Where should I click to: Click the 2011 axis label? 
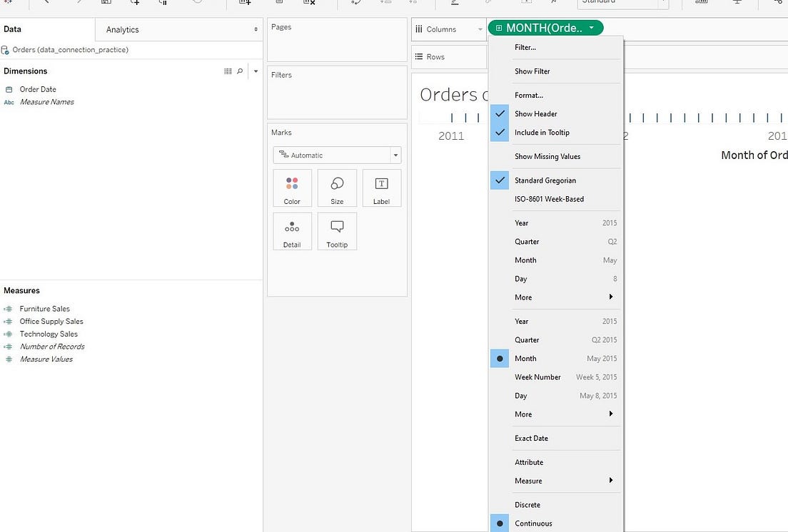pos(451,136)
